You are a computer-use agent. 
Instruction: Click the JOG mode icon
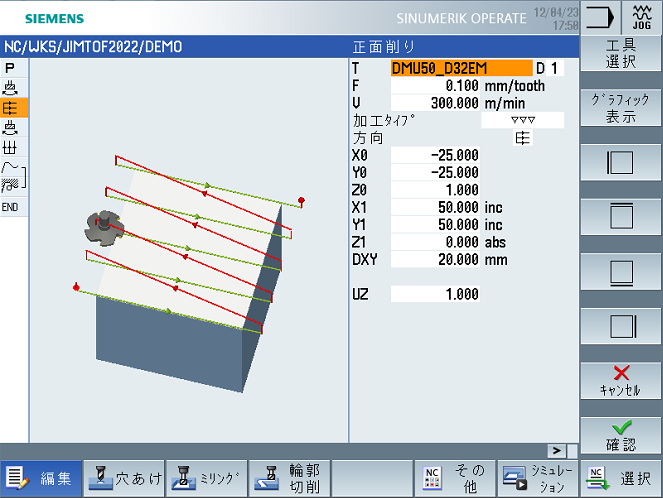pos(640,18)
